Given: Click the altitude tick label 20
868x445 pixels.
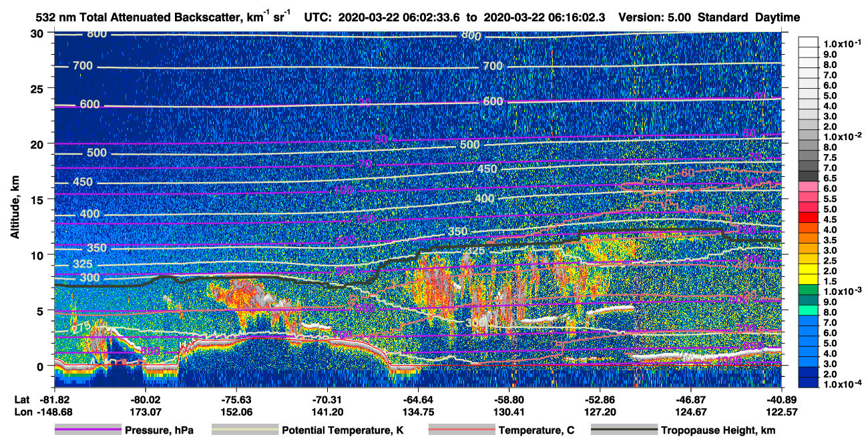Looking at the screenshot, I should click(x=38, y=143).
